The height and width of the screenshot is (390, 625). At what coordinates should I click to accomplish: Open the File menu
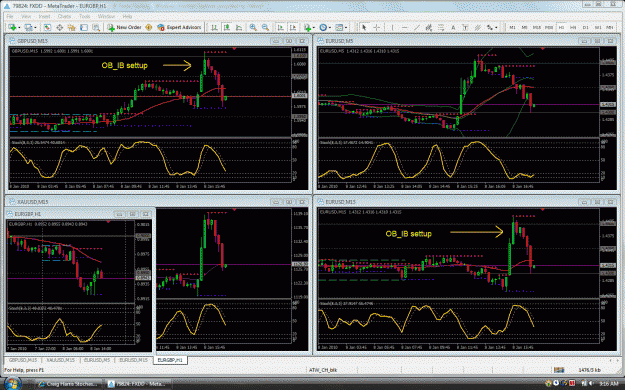10,17
